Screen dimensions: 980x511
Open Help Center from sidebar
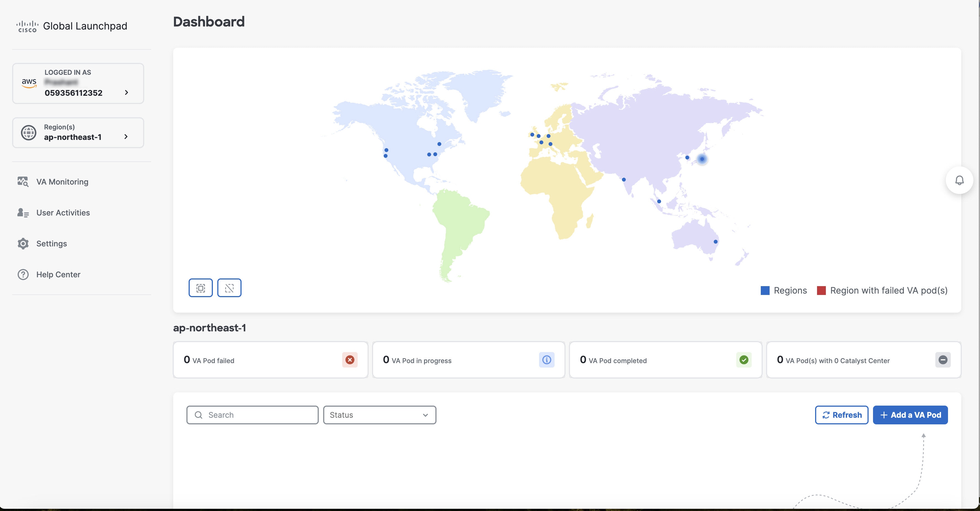(58, 274)
